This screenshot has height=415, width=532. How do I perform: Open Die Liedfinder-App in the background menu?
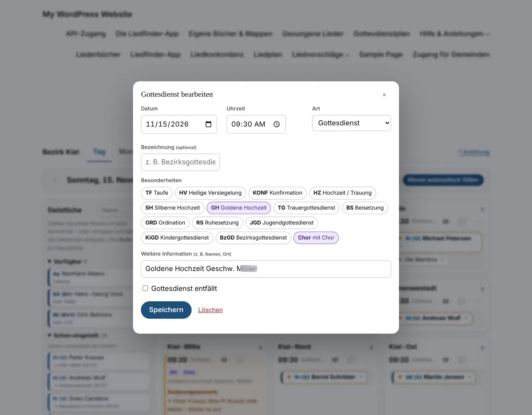pyautogui.click(x=147, y=34)
